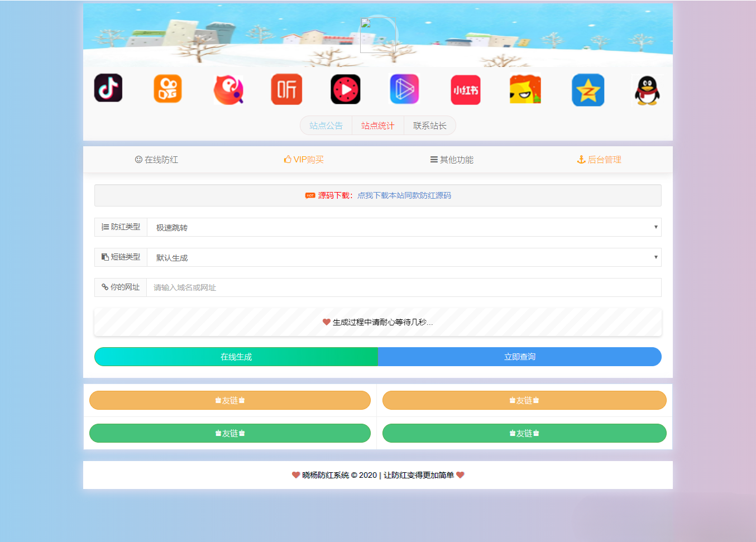This screenshot has width=756, height=542.
Task: Click the 立即查询 button
Action: [519, 357]
